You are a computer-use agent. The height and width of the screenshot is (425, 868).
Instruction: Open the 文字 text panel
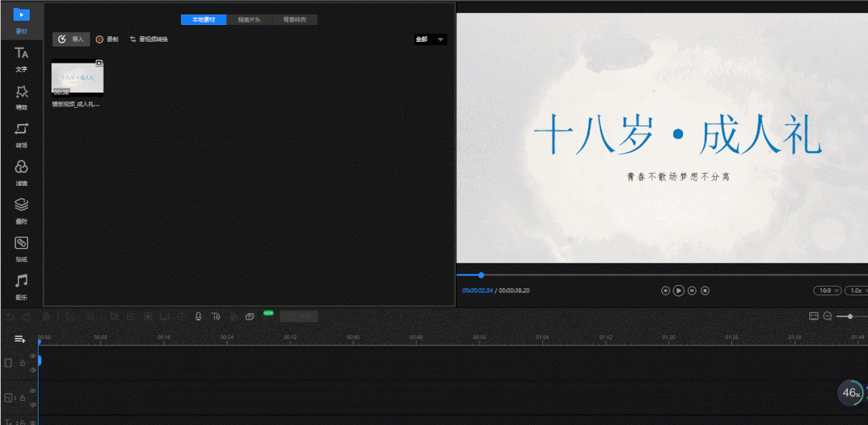click(21, 60)
